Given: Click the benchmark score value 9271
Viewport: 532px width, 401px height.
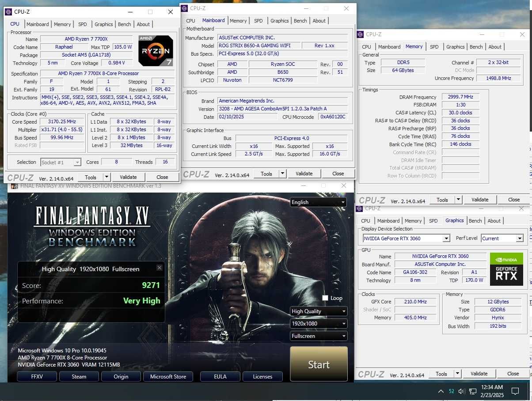Looking at the screenshot, I should pyautogui.click(x=151, y=285).
